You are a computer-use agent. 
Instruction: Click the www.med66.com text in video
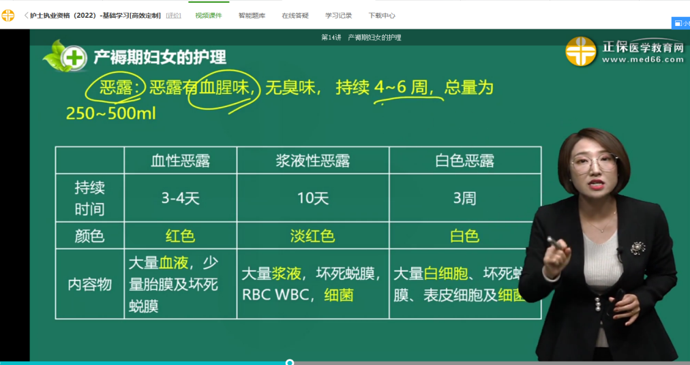(x=643, y=60)
